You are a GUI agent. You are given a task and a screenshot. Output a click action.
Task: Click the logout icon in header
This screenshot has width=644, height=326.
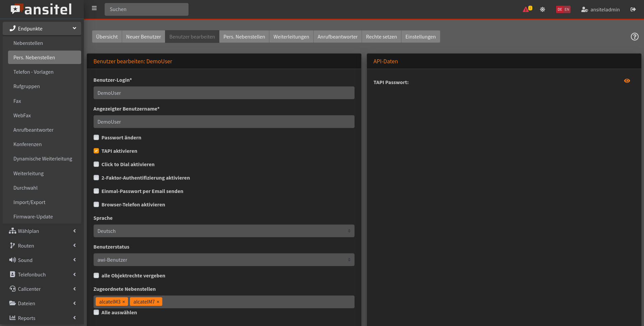coord(633,9)
